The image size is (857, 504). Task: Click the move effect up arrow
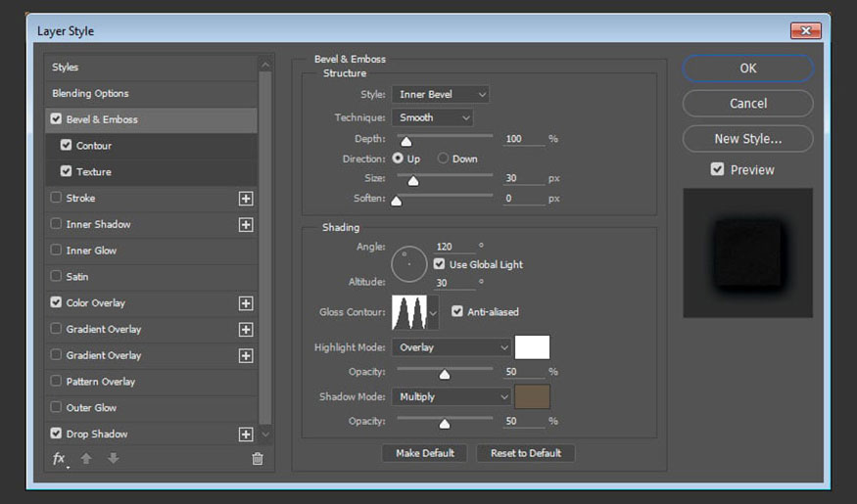click(86, 459)
